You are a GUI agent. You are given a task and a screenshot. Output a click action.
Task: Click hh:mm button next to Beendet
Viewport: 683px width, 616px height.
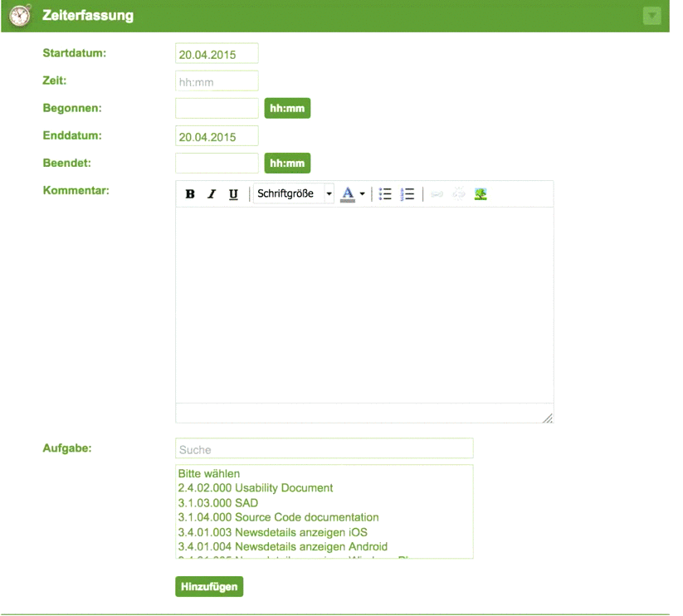coord(287,164)
